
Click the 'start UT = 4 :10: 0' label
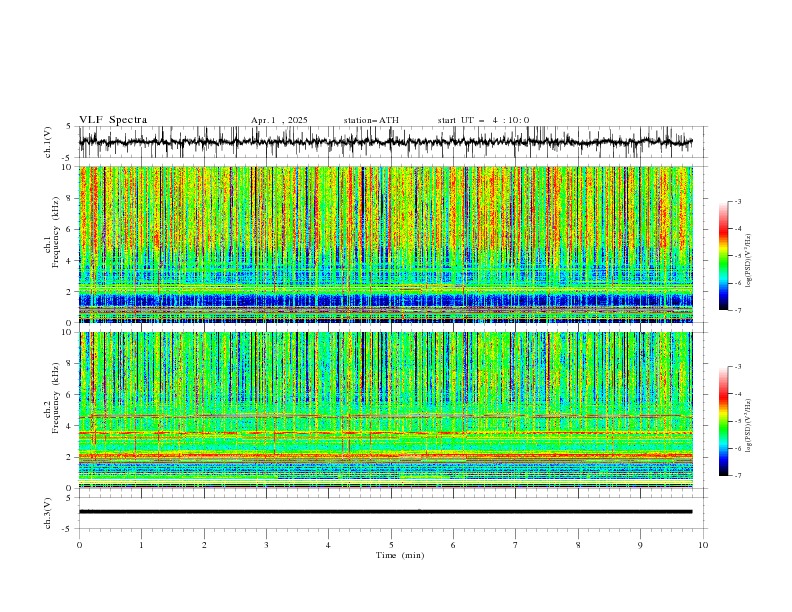pyautogui.click(x=483, y=120)
